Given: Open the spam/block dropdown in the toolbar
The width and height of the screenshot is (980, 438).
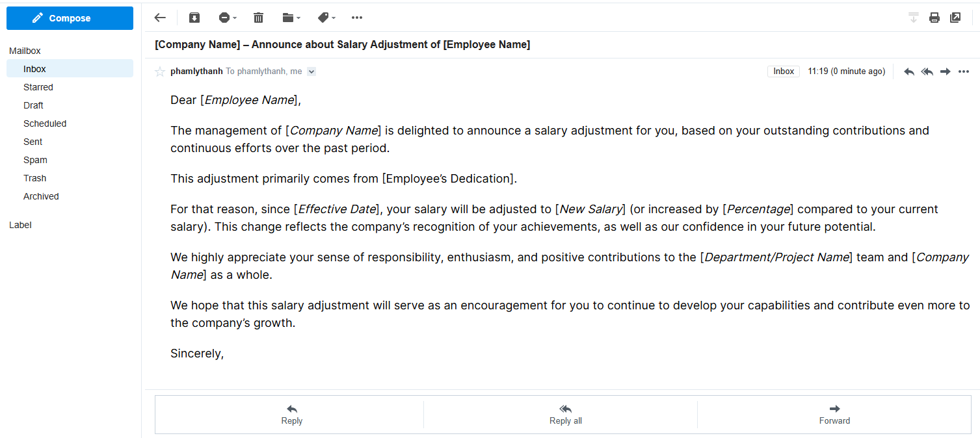Looking at the screenshot, I should tap(227, 18).
